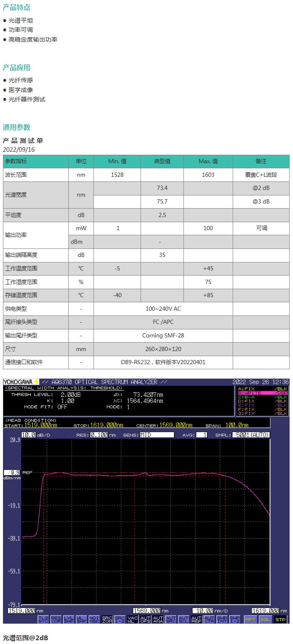
Task: Click the 典型值 table header
Action: coord(162,161)
